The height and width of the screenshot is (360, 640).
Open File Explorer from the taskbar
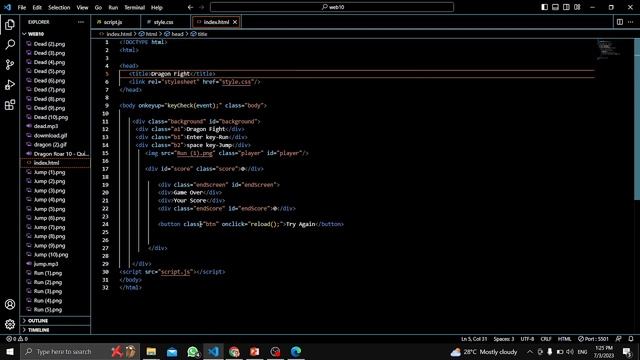[x=151, y=351]
